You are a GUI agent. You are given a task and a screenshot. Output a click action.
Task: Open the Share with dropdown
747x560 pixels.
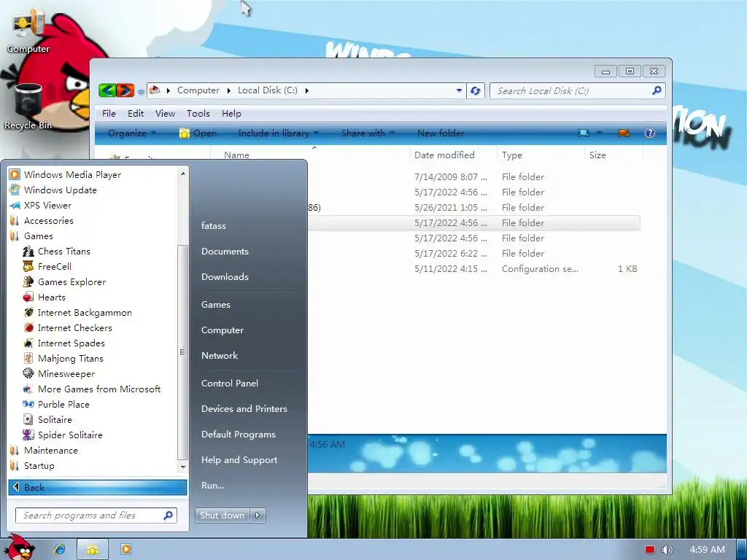368,133
